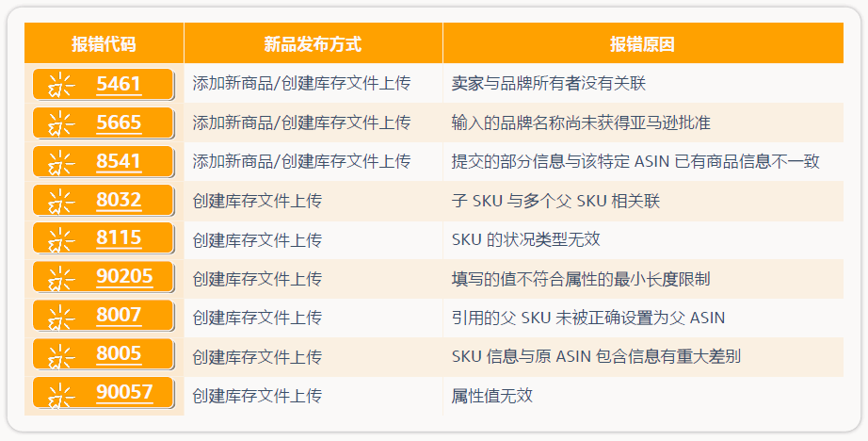Screen dimensions: 868x441
Task: Click 创建库存文件上传 in 90205 row
Action: pos(257,279)
